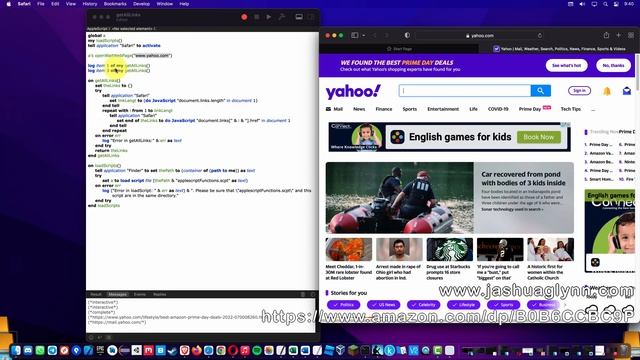Open the Apple menu
Viewport: 640px width, 360px height.
9,4
